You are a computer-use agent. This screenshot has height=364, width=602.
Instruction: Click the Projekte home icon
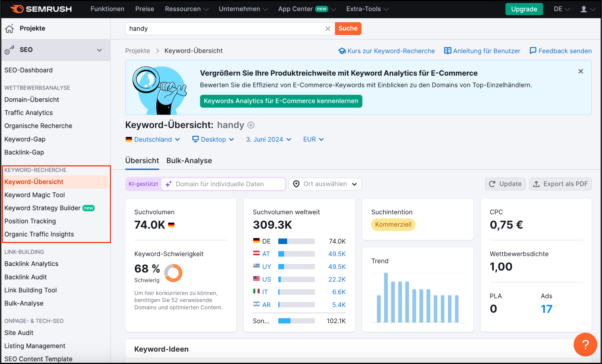pyautogui.click(x=10, y=28)
